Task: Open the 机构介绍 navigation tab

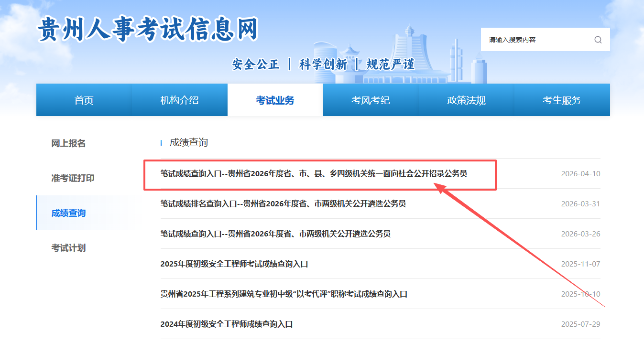Action: click(179, 100)
